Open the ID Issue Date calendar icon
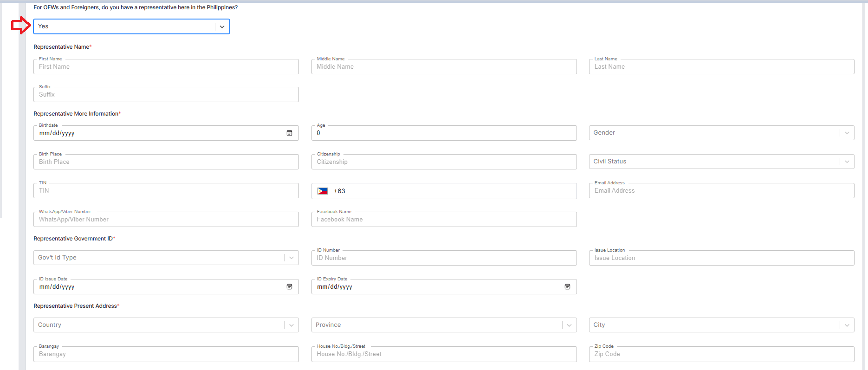 [x=289, y=287]
